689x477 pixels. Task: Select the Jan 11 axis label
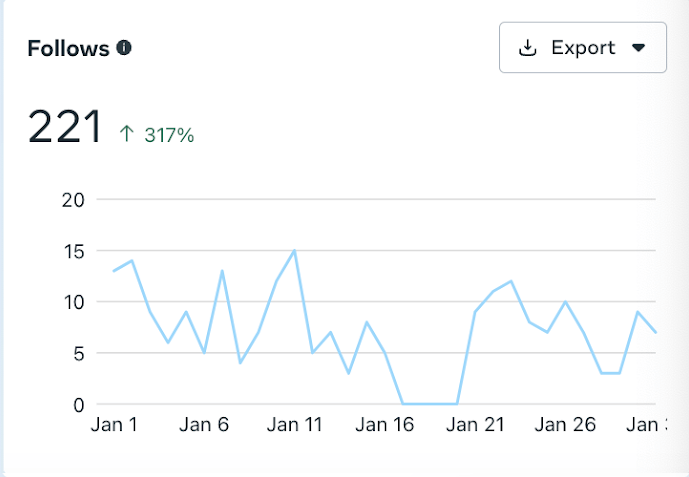pos(294,425)
